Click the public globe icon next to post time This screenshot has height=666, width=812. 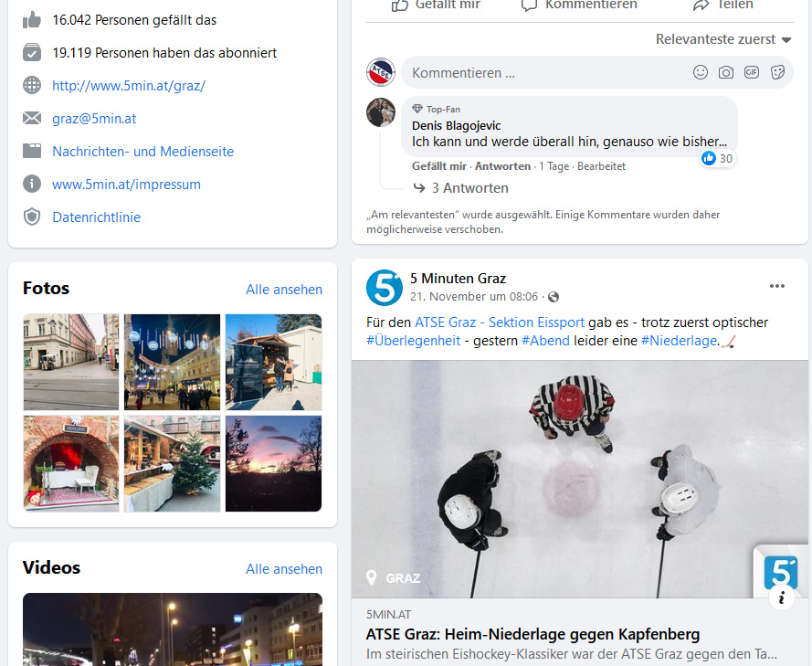pyautogui.click(x=554, y=297)
